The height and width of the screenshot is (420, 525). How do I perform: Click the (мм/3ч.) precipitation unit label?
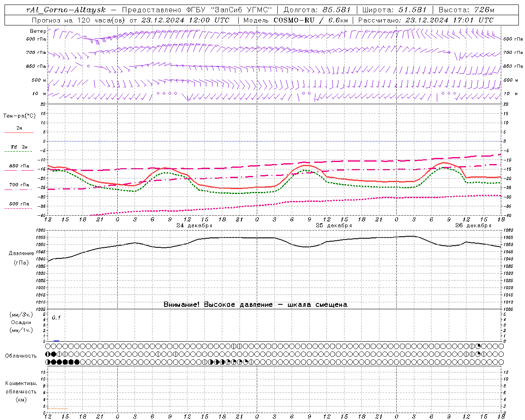click(21, 315)
